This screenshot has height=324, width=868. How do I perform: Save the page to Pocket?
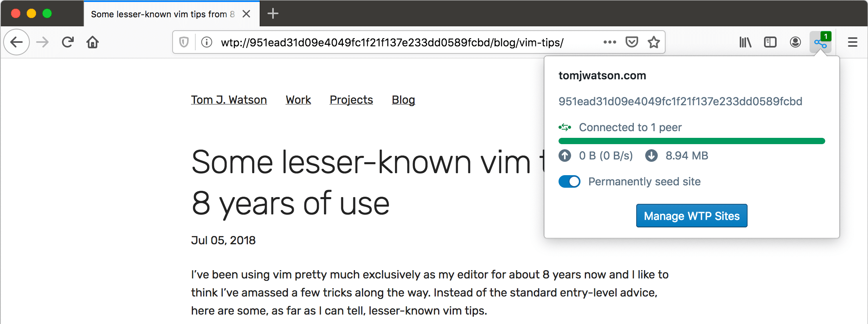tap(631, 42)
